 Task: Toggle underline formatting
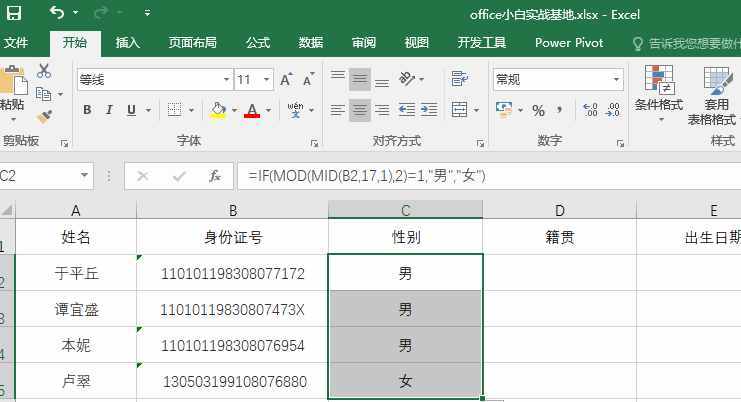[x=131, y=110]
